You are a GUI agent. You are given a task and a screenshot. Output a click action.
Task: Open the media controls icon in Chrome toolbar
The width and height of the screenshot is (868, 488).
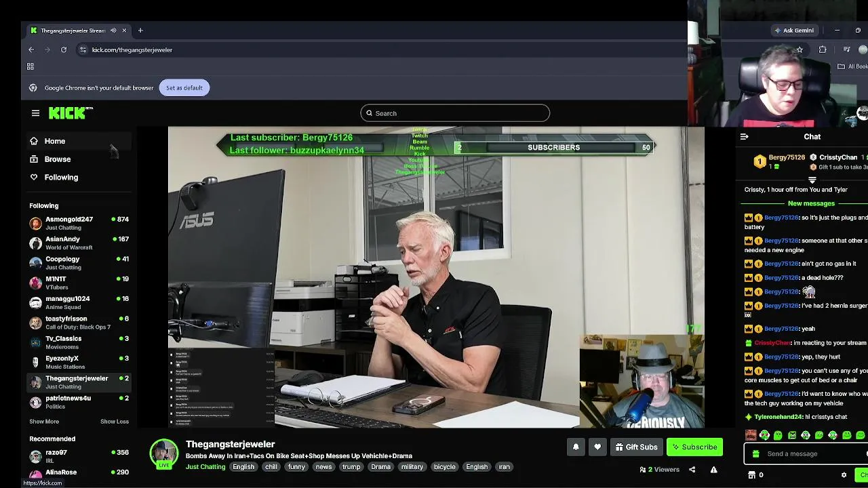[x=846, y=49]
